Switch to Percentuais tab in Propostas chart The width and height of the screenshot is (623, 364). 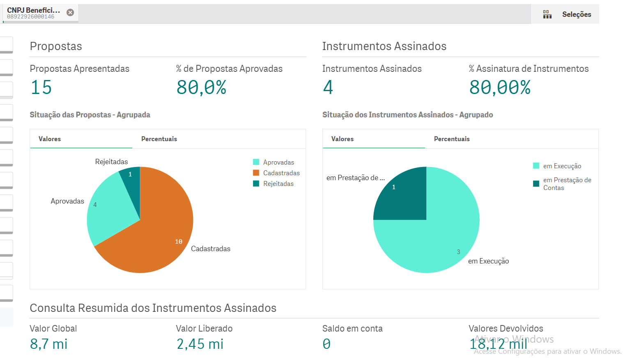159,139
